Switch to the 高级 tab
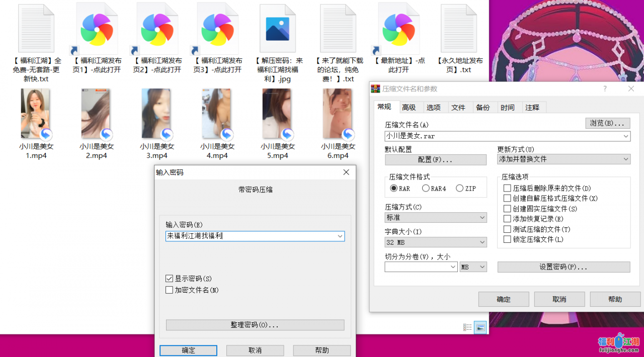Viewport: 644px width, 357px height. tap(410, 107)
